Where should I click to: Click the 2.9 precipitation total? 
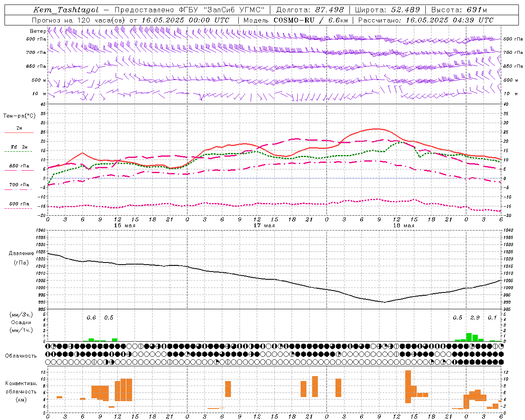(x=475, y=318)
